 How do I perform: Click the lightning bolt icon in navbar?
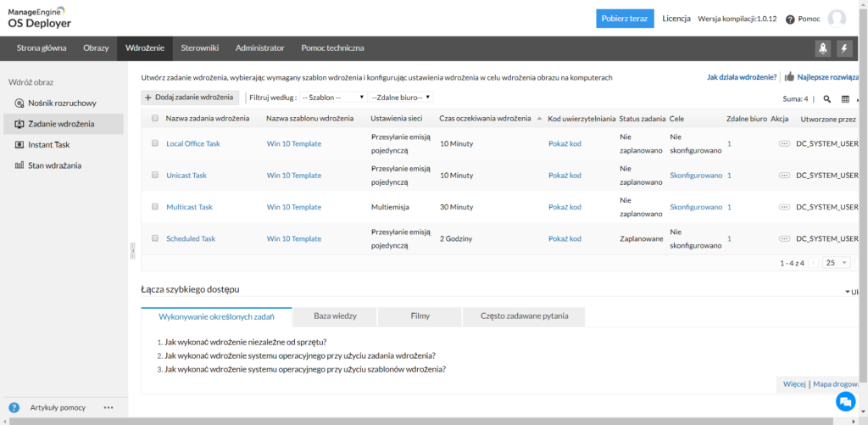pyautogui.click(x=843, y=48)
